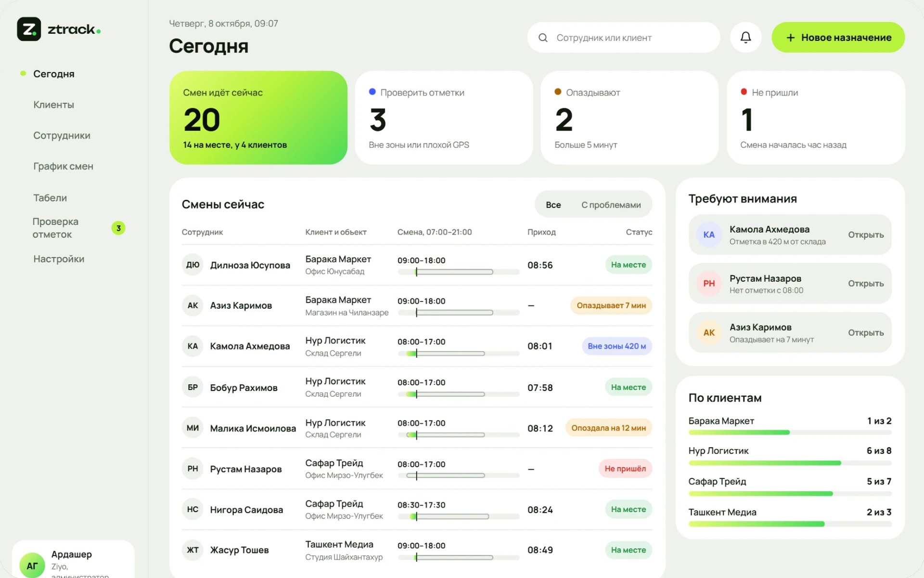Viewport: 924px width, 578px height.
Task: Click shift timeline of Рустам Назаров
Action: (459, 475)
